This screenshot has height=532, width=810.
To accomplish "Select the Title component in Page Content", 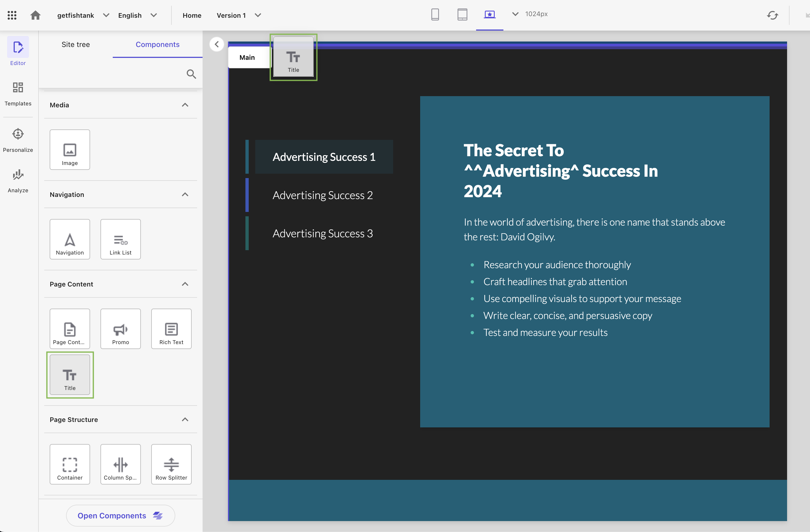I will (x=69, y=375).
